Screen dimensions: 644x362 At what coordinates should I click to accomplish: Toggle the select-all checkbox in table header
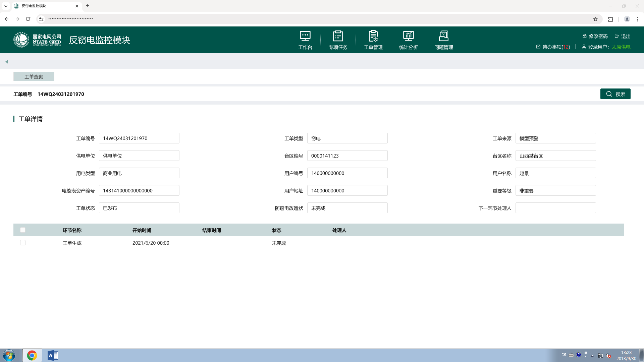[x=23, y=230]
